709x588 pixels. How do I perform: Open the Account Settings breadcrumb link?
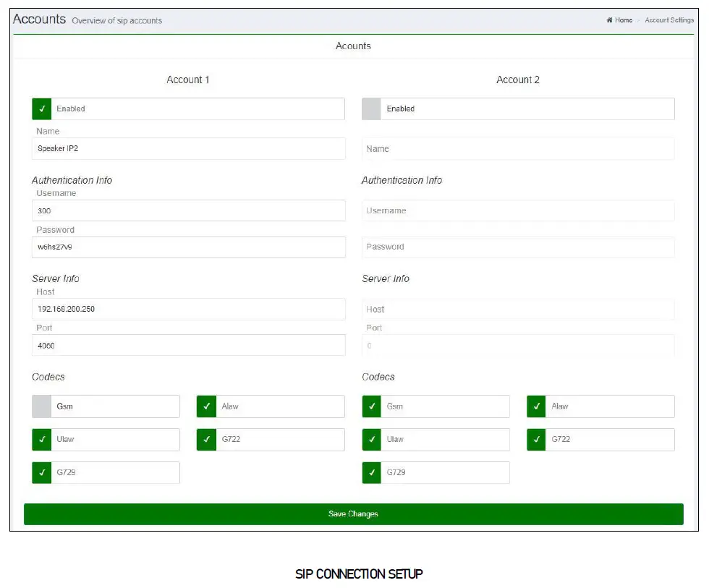(669, 20)
